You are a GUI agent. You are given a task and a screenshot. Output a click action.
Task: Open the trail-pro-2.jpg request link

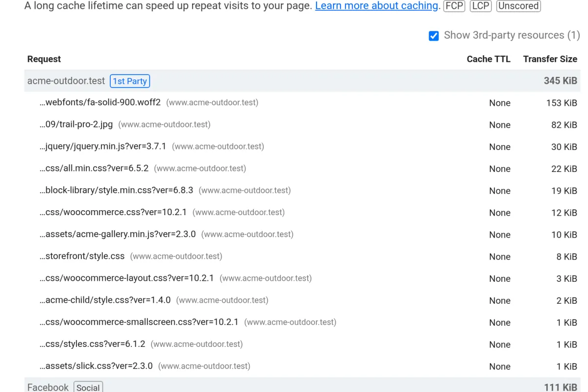(x=76, y=124)
